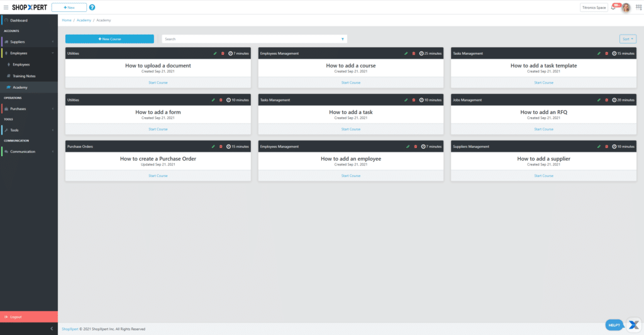Click the New Course button

pos(109,39)
